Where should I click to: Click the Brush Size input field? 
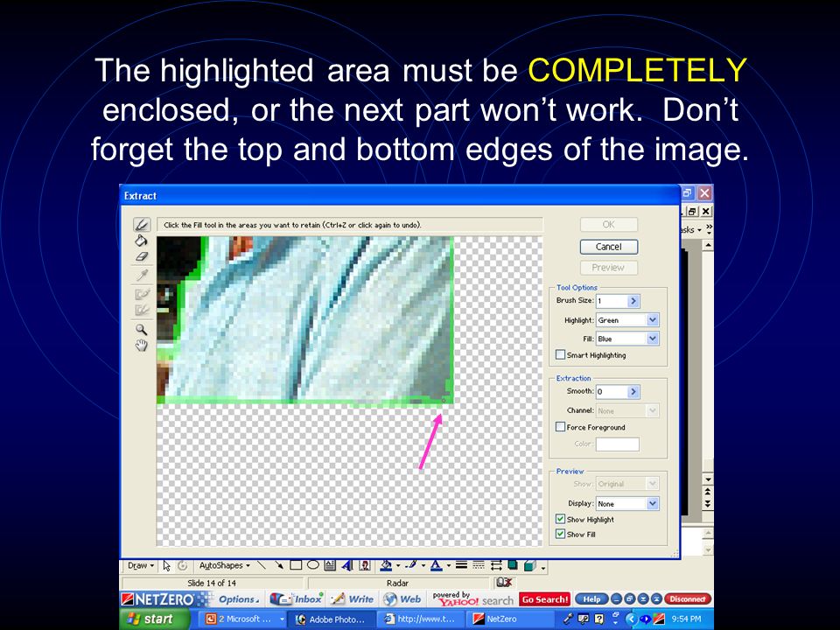coord(612,301)
